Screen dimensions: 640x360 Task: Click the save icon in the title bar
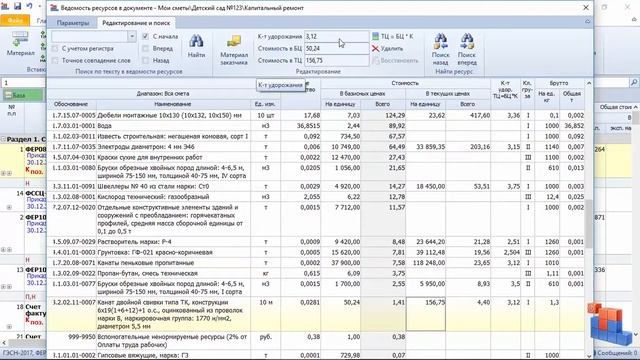pyautogui.click(x=18, y=6)
